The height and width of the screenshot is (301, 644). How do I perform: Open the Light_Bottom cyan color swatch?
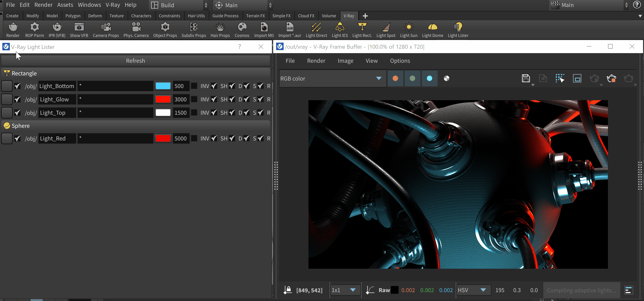[x=163, y=86]
